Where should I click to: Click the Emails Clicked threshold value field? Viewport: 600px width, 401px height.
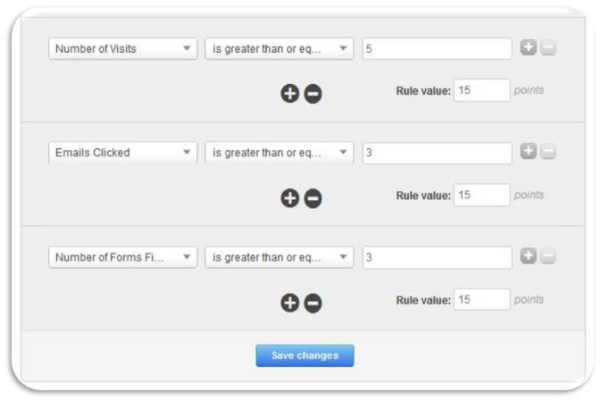tap(437, 153)
